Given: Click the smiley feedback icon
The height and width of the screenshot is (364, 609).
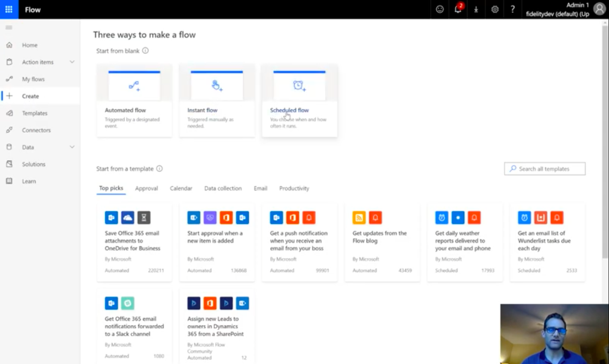Looking at the screenshot, I should [x=440, y=9].
